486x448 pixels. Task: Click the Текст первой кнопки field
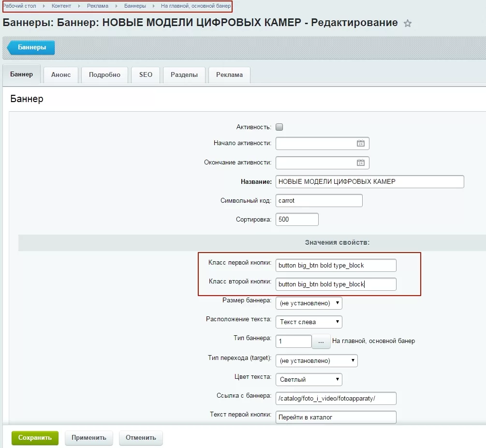point(336,418)
